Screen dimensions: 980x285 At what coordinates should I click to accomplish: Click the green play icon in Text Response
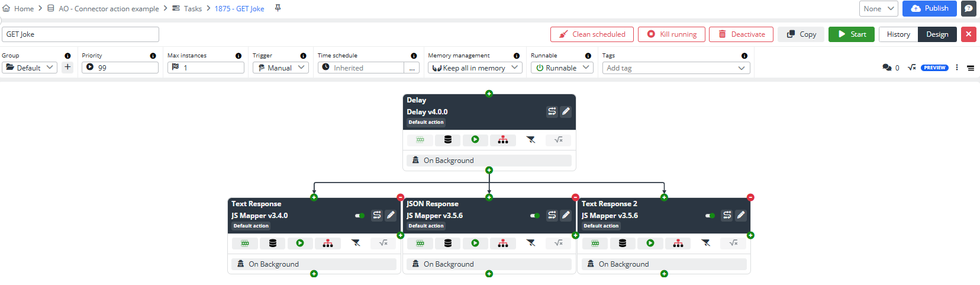point(300,243)
